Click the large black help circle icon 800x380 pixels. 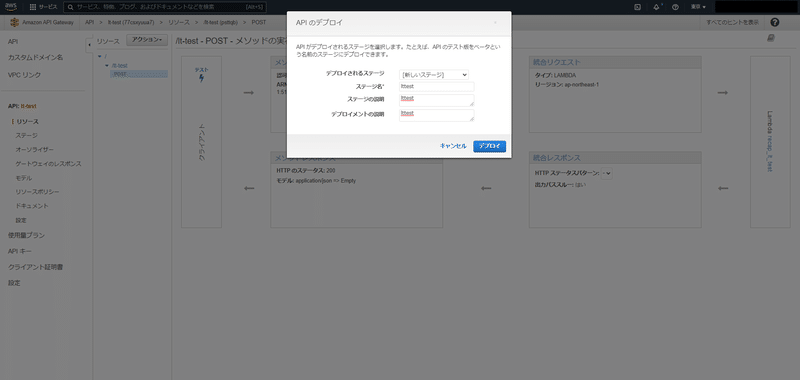pyautogui.click(x=774, y=22)
